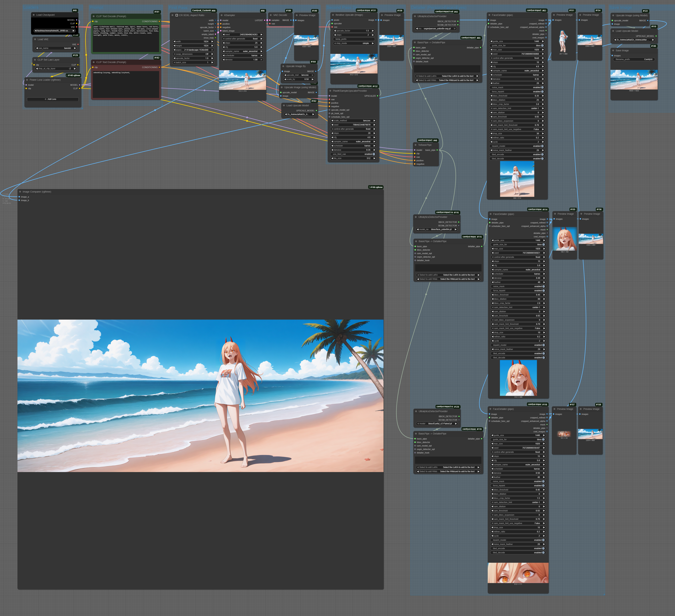Image resolution: width=675 pixels, height=616 pixels.
Task: Collapse the Load Upscale Model node #162
Action: click(x=284, y=106)
